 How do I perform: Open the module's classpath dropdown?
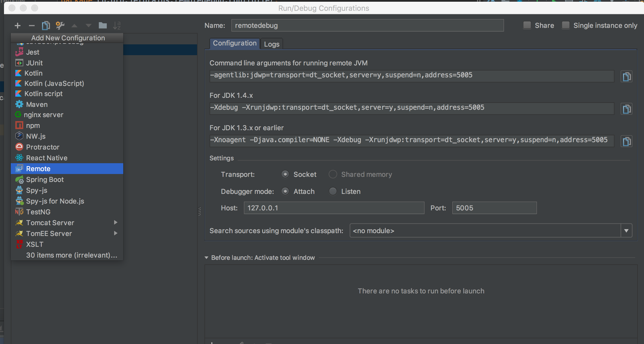click(626, 231)
